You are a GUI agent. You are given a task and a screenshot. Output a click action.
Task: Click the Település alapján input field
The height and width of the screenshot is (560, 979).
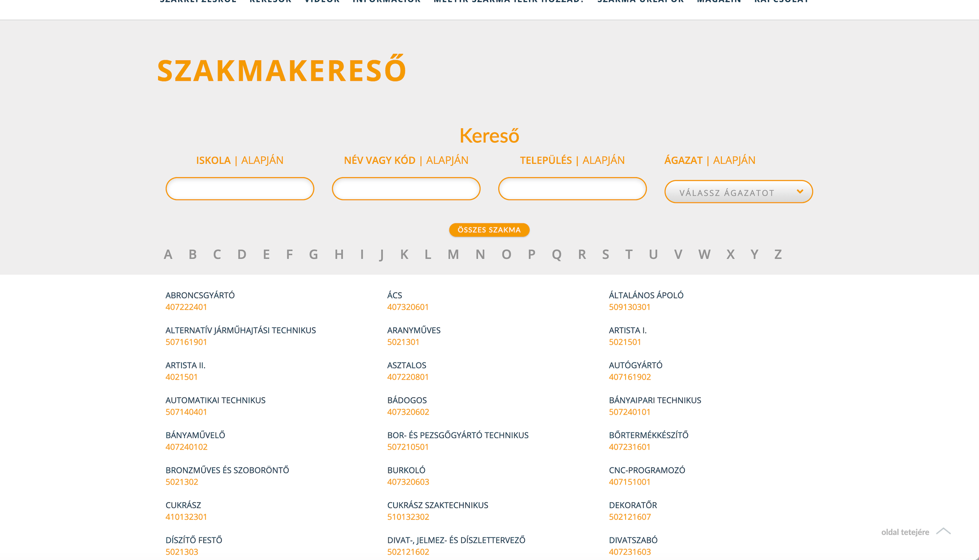coord(572,189)
